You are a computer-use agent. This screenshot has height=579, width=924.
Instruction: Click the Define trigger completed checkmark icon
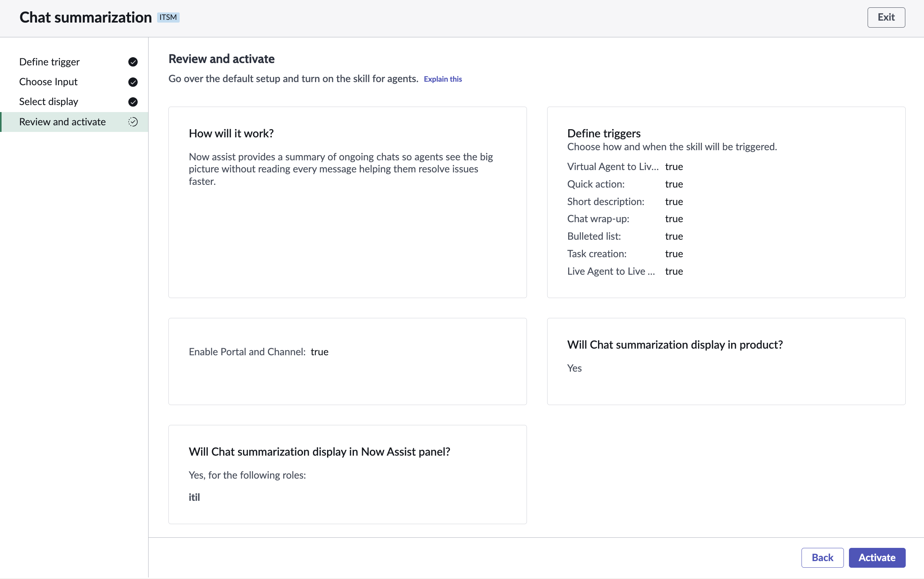point(133,62)
